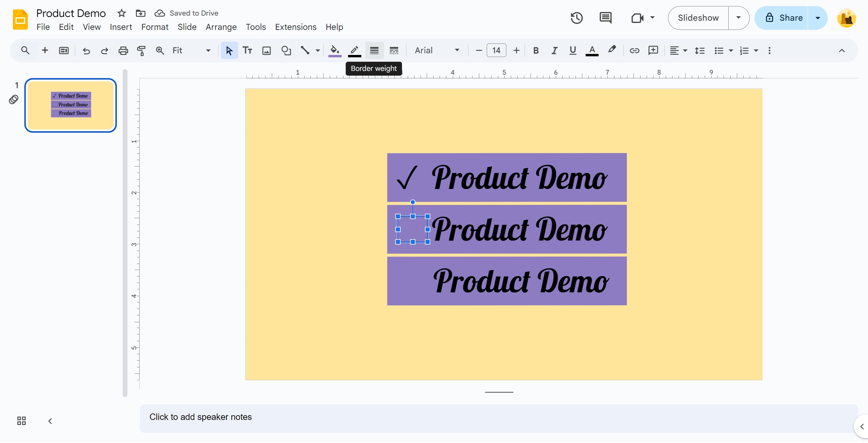Open the Edit menu
868x443 pixels.
coord(66,27)
